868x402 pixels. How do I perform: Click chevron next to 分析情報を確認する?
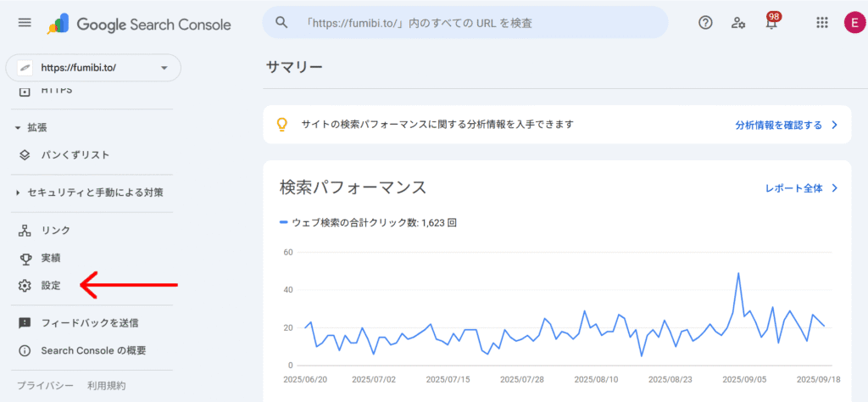[834, 125]
